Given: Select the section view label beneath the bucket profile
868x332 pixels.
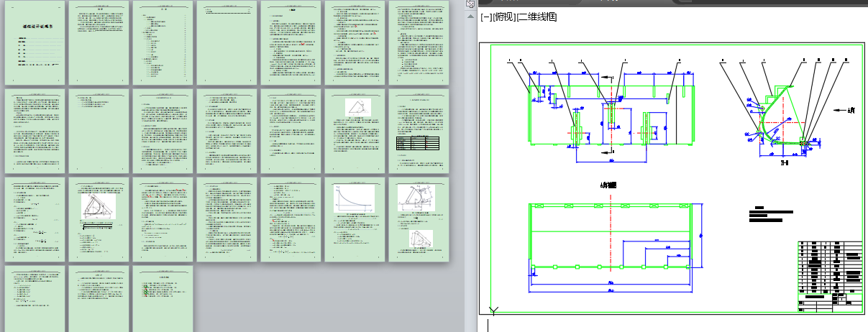Looking at the screenshot, I should (x=784, y=162).
